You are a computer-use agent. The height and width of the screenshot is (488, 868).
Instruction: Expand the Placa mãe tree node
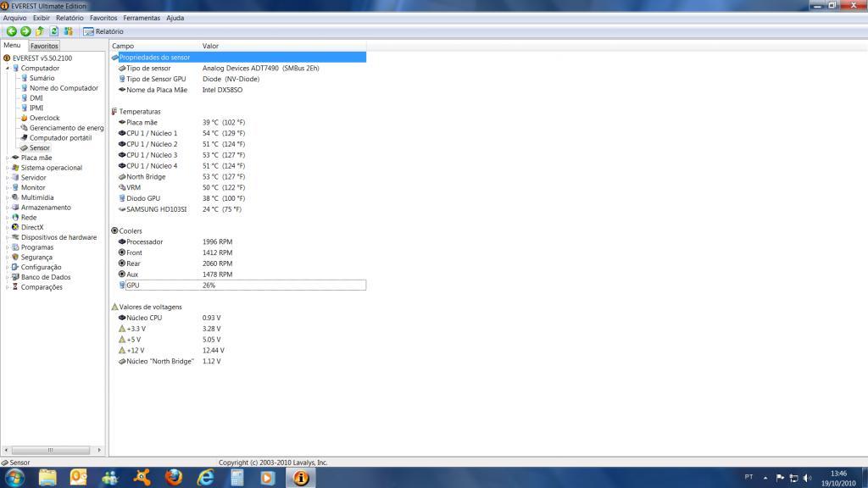[7, 158]
